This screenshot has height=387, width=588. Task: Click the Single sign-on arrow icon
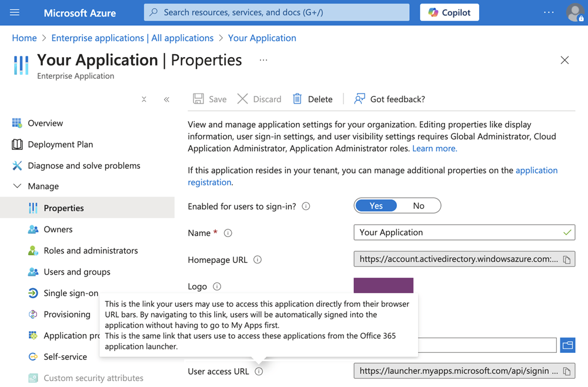tap(33, 293)
